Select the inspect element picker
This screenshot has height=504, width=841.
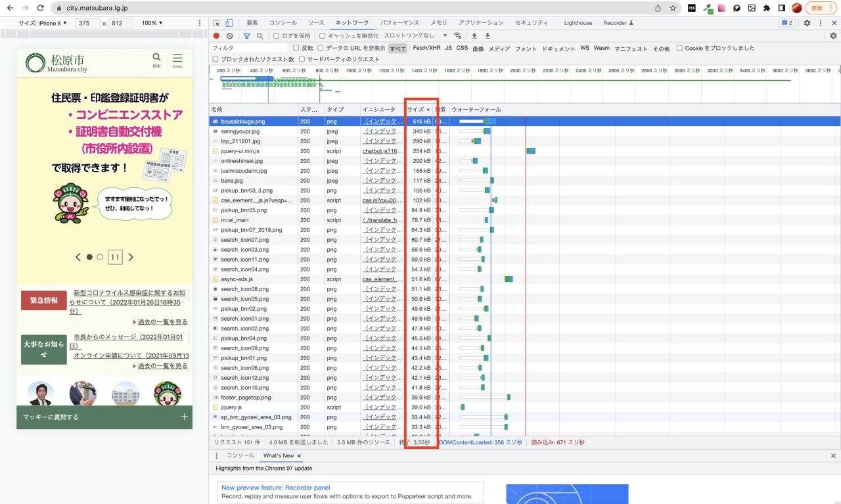coord(217,23)
